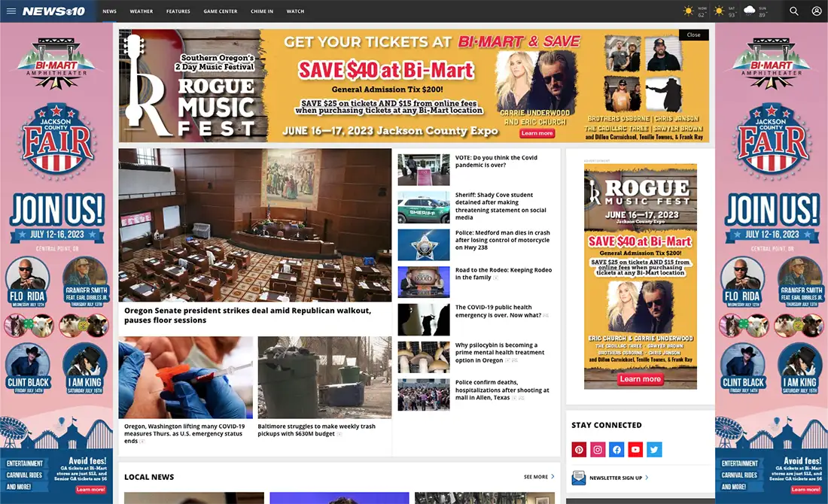
Task: Open Oregon, Washington lifting COVID-19 measures story
Action: tap(184, 433)
